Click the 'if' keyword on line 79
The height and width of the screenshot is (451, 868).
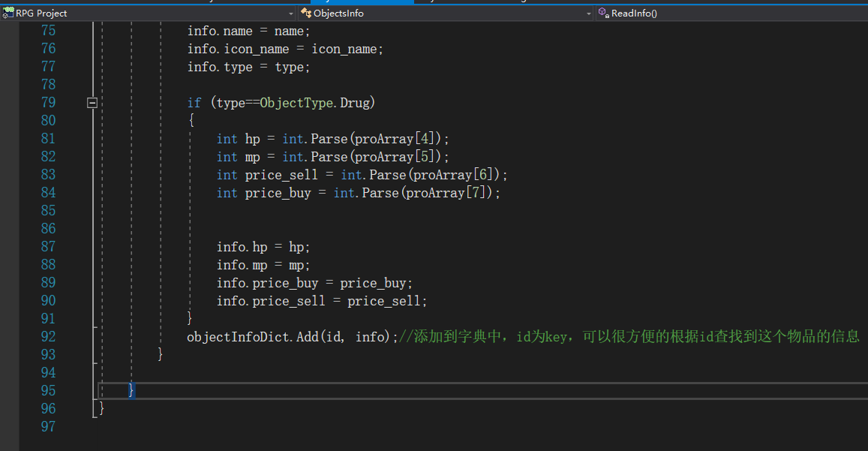[x=194, y=103]
